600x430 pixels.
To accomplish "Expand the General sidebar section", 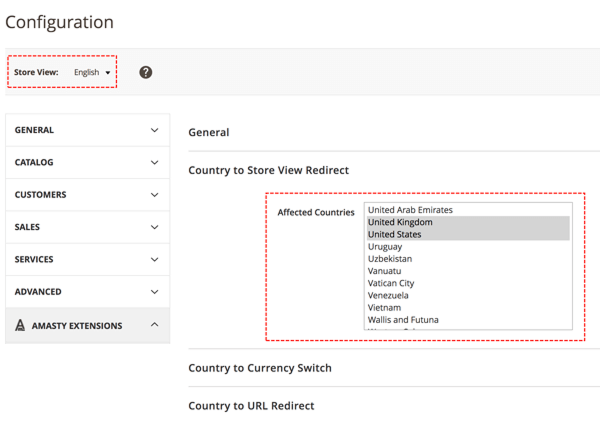I will click(x=87, y=130).
